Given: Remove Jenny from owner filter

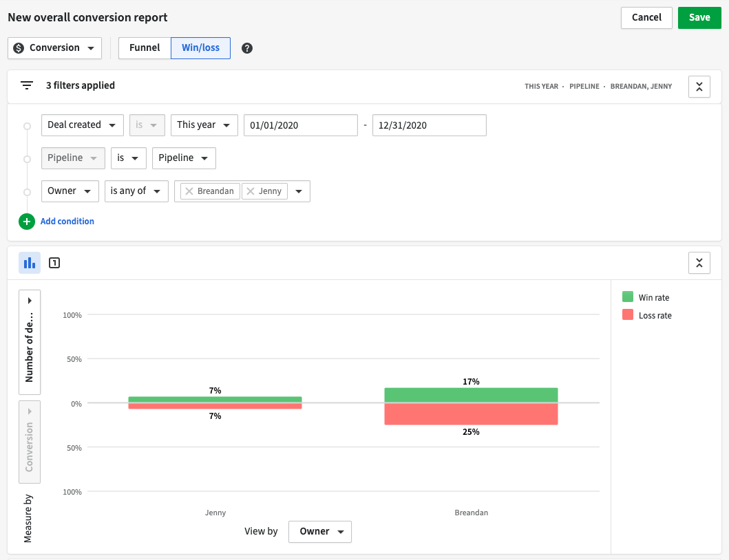Looking at the screenshot, I should click(x=251, y=191).
